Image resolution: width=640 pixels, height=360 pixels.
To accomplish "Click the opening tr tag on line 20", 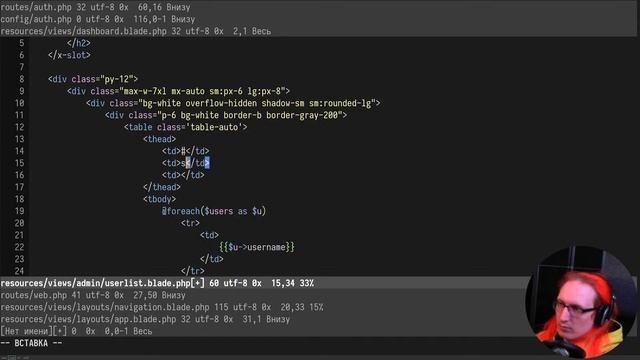I will pyautogui.click(x=190, y=223).
